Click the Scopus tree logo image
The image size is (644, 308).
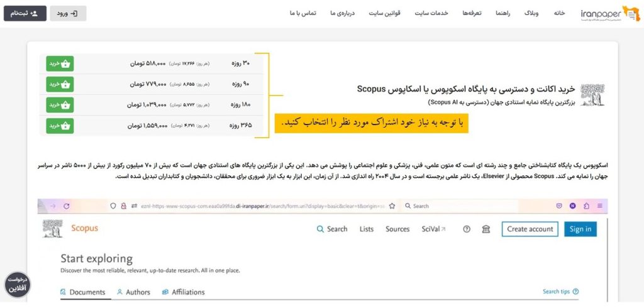tap(53, 229)
